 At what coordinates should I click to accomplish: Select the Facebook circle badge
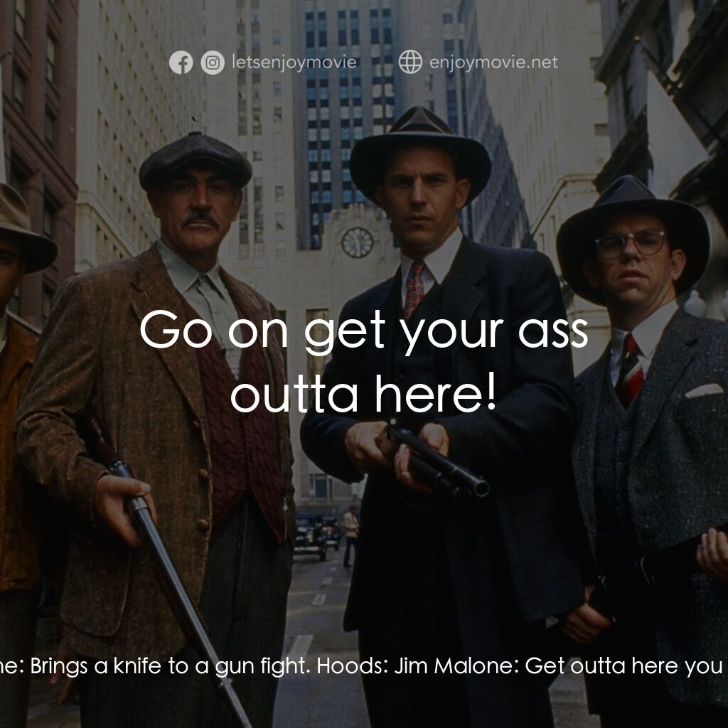click(183, 62)
